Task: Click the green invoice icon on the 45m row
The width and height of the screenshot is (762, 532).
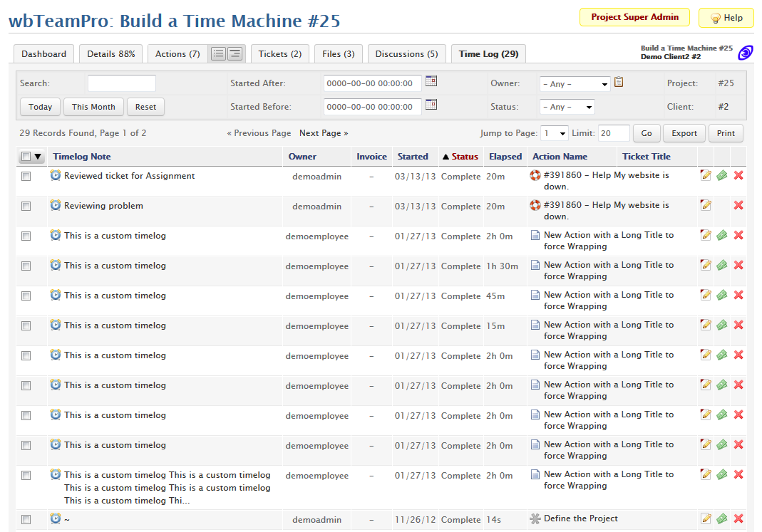Action: point(722,295)
